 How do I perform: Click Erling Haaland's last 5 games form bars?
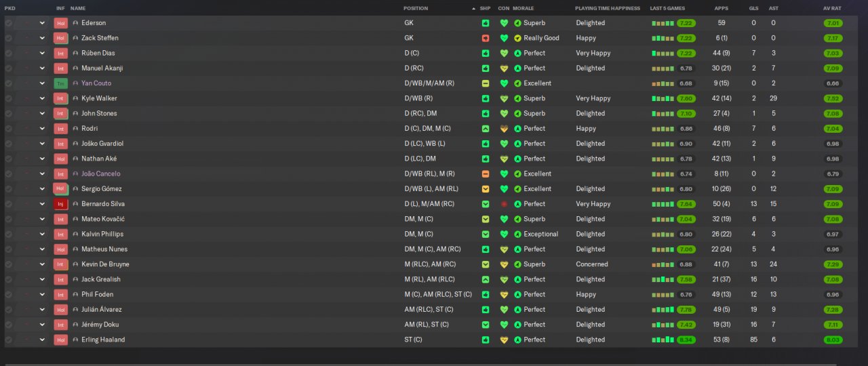tap(663, 340)
